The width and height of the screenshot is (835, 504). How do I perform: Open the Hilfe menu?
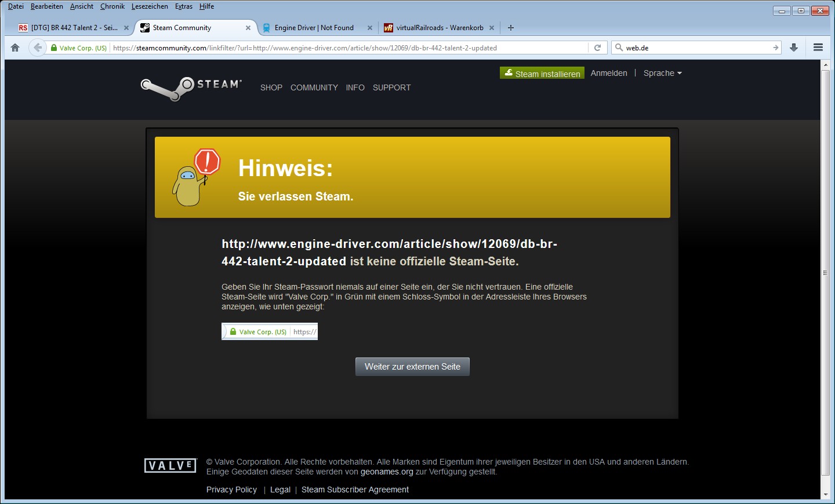tap(207, 6)
